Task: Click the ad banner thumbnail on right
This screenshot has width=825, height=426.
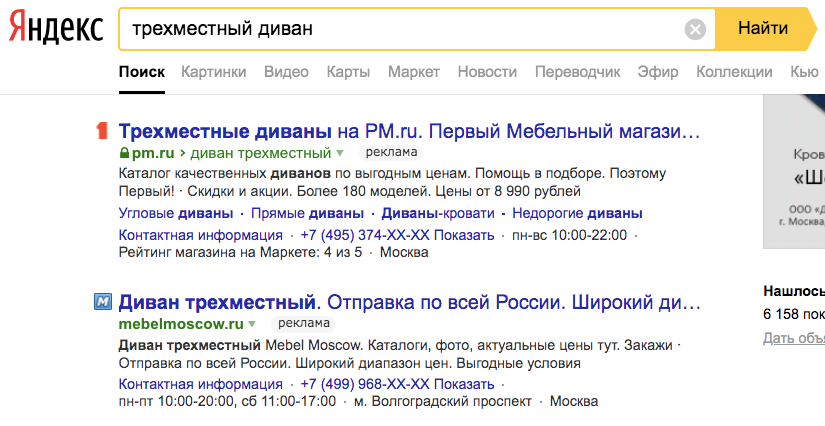Action: point(794,171)
